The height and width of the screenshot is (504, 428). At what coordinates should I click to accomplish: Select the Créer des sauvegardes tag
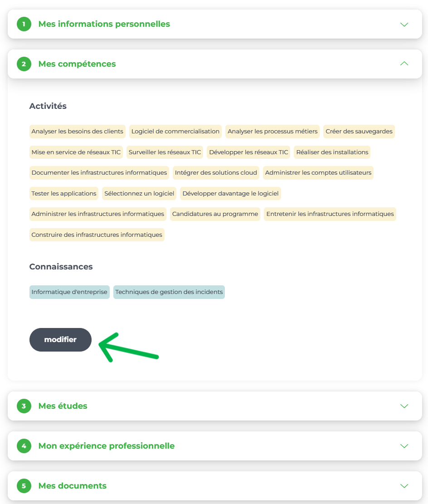[x=359, y=132]
